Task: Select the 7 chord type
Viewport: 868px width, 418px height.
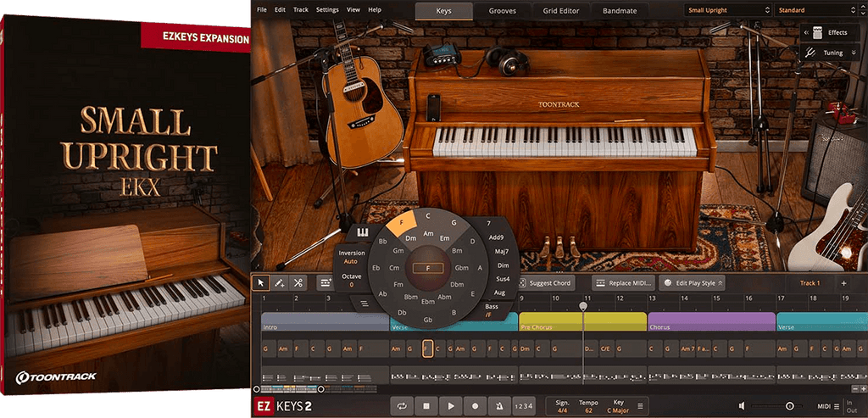Action: pyautogui.click(x=488, y=224)
